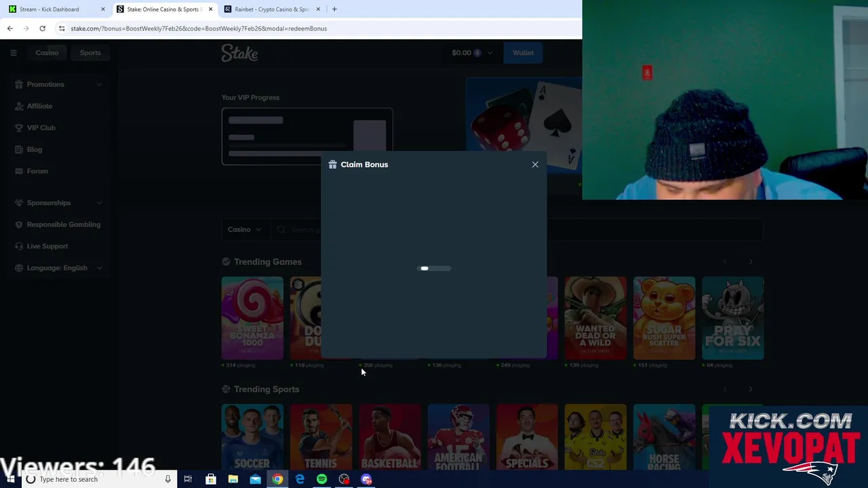Viewport: 868px width, 488px height.
Task: Open the Soccer sports card
Action: pos(252,438)
